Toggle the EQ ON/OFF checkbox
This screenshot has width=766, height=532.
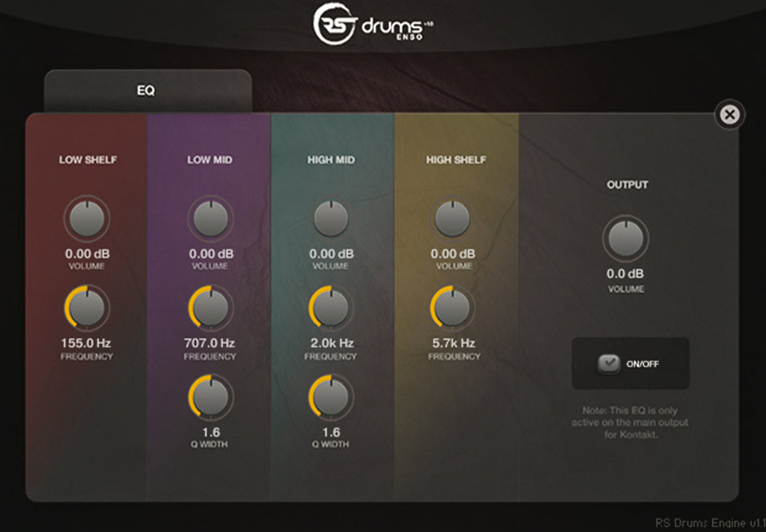coord(609,363)
